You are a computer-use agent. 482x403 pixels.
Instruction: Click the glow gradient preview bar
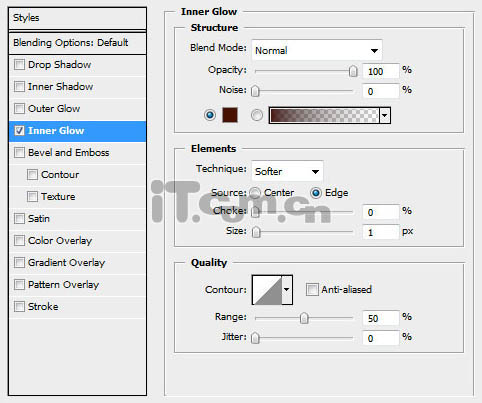point(324,115)
